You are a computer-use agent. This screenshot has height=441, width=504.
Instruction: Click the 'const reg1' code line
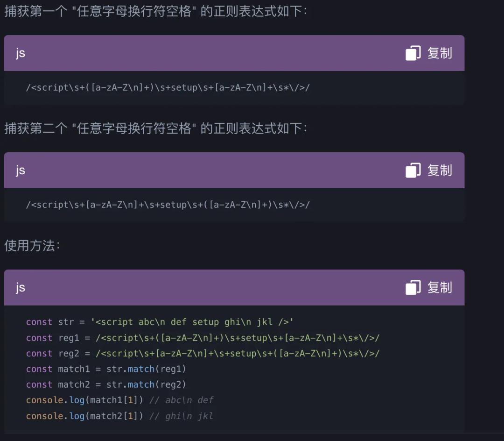pos(203,338)
